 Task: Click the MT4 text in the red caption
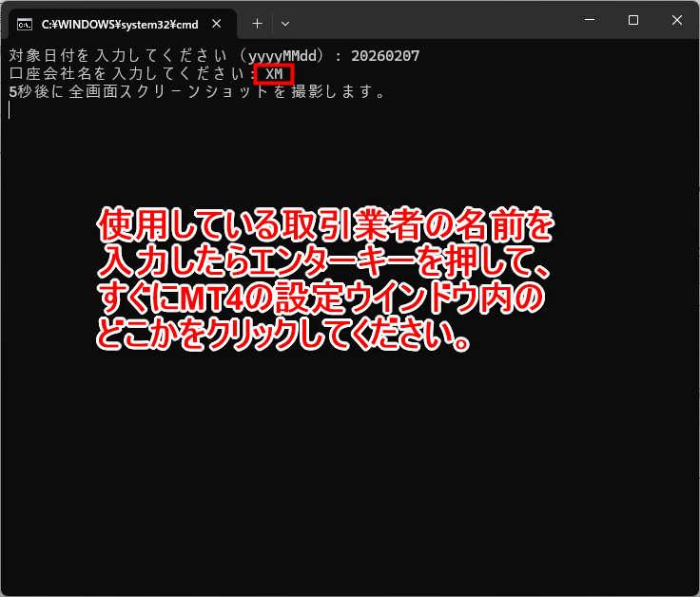212,301
